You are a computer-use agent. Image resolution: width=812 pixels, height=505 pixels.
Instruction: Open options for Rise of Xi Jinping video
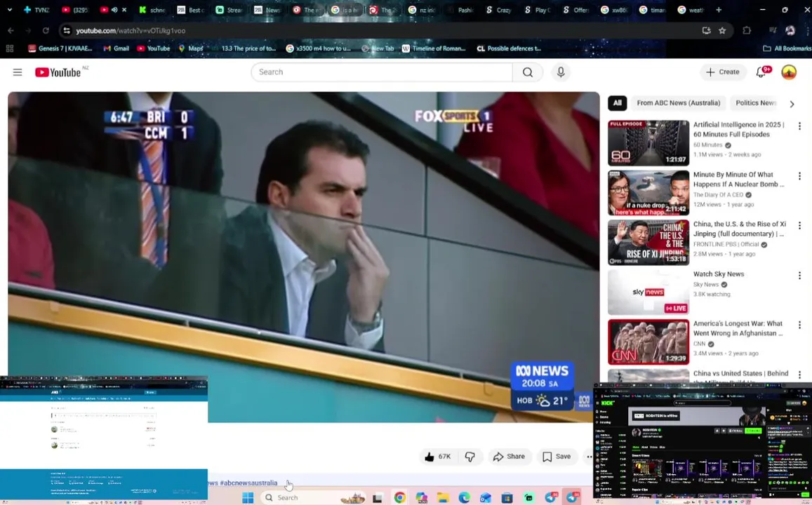pos(799,226)
